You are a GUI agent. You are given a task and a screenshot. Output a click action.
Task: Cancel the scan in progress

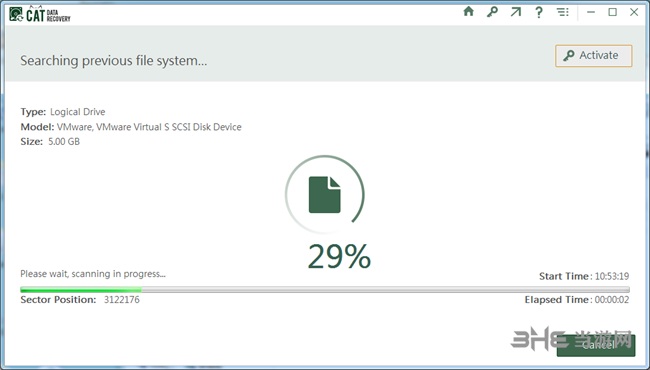(596, 345)
